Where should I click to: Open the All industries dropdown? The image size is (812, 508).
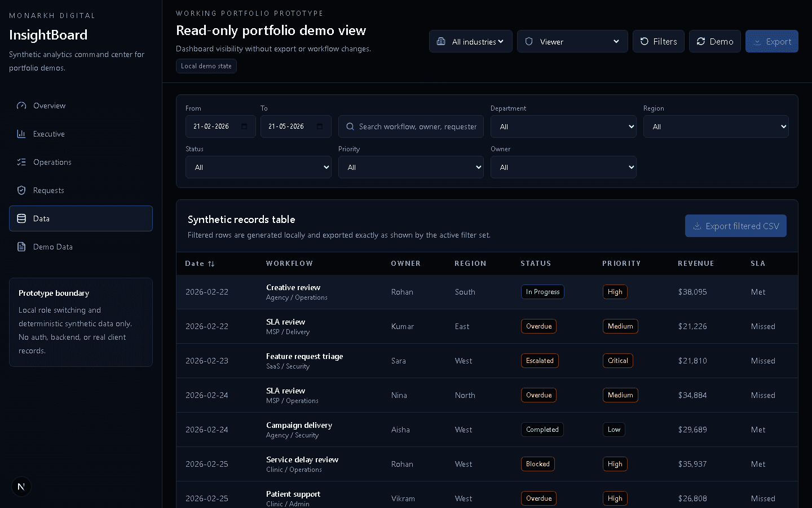click(x=471, y=41)
